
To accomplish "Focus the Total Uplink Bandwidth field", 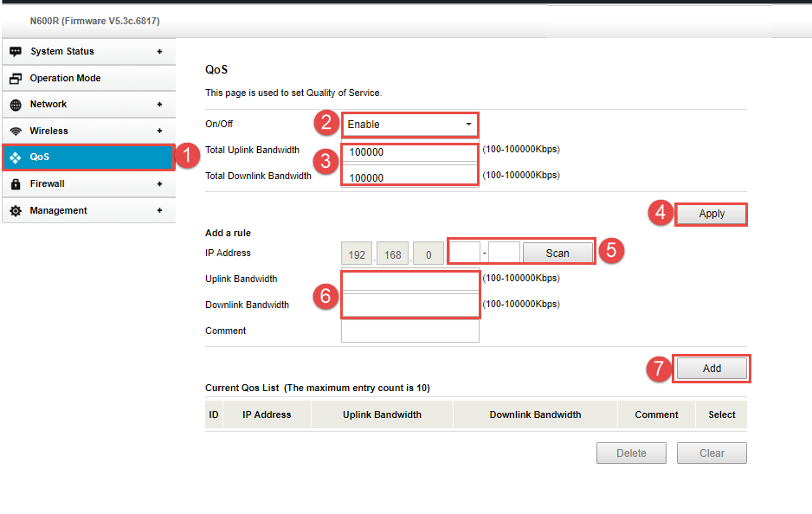I will point(409,151).
